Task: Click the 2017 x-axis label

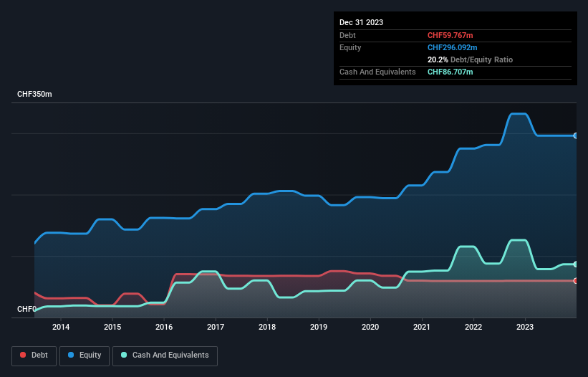Action: click(x=216, y=327)
